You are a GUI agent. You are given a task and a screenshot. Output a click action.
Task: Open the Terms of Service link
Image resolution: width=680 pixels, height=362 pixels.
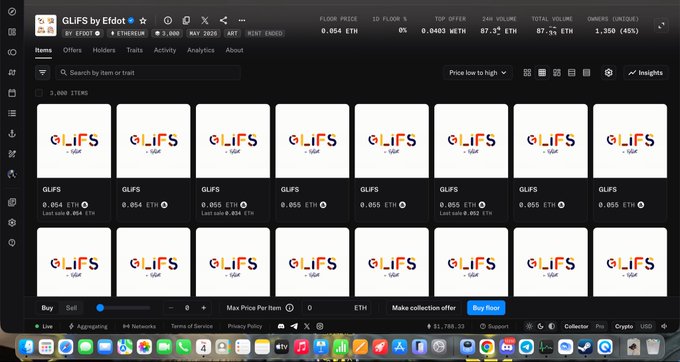point(192,326)
